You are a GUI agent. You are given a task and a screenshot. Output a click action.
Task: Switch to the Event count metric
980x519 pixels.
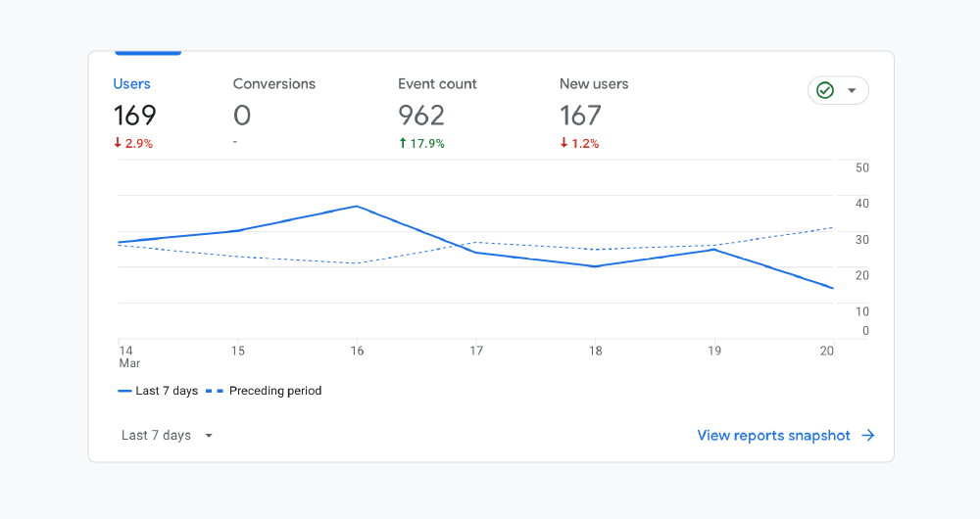point(437,84)
